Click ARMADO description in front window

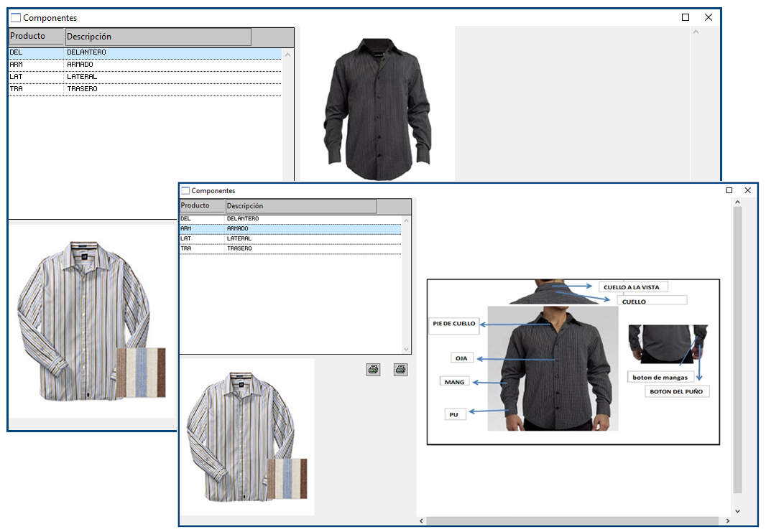(237, 228)
